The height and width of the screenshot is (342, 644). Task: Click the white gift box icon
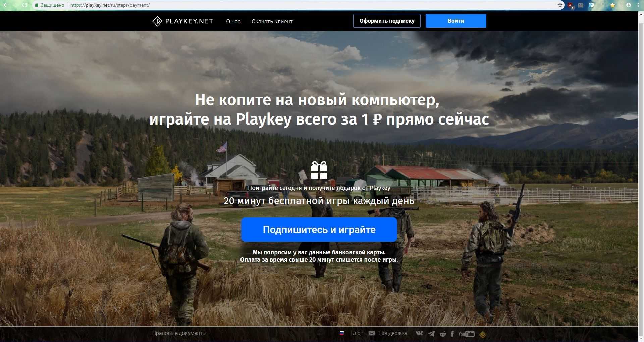click(x=319, y=170)
